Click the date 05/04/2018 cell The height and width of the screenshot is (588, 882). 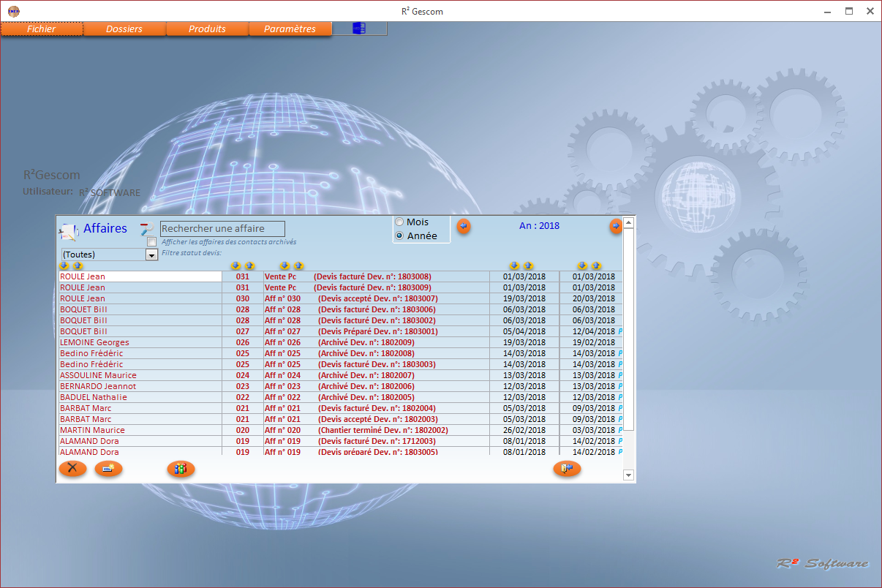click(x=524, y=331)
